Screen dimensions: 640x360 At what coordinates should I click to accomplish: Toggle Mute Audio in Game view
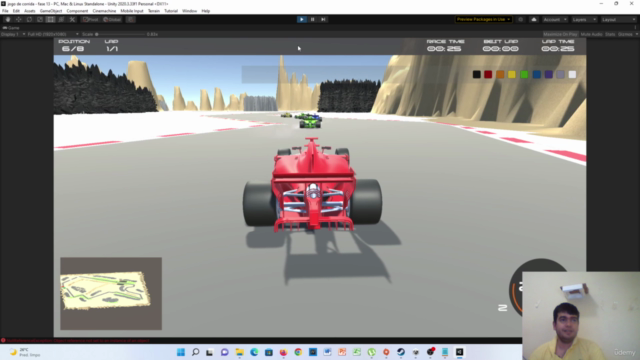click(x=591, y=34)
